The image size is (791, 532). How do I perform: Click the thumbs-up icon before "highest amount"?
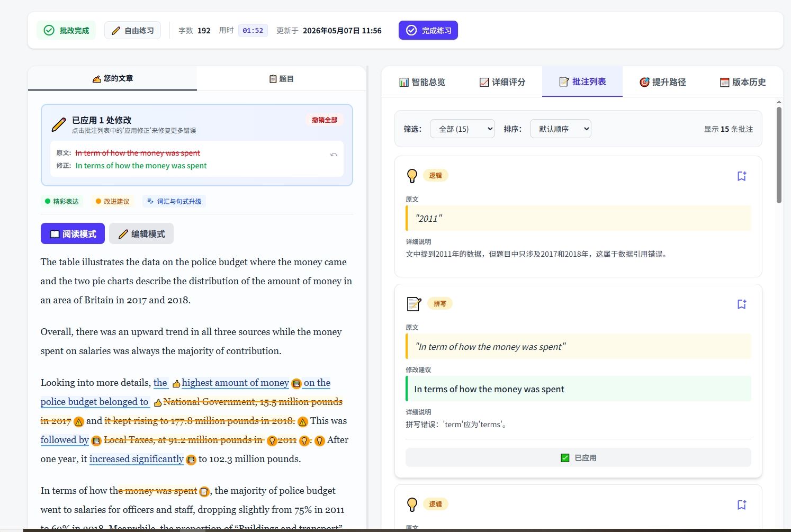[x=176, y=383]
